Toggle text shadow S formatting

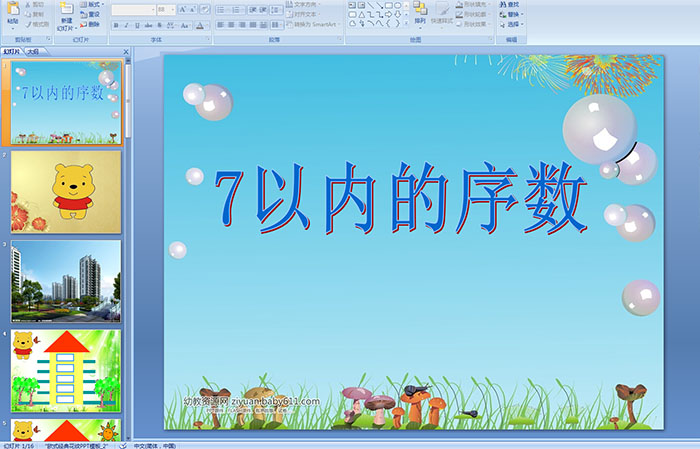159,25
